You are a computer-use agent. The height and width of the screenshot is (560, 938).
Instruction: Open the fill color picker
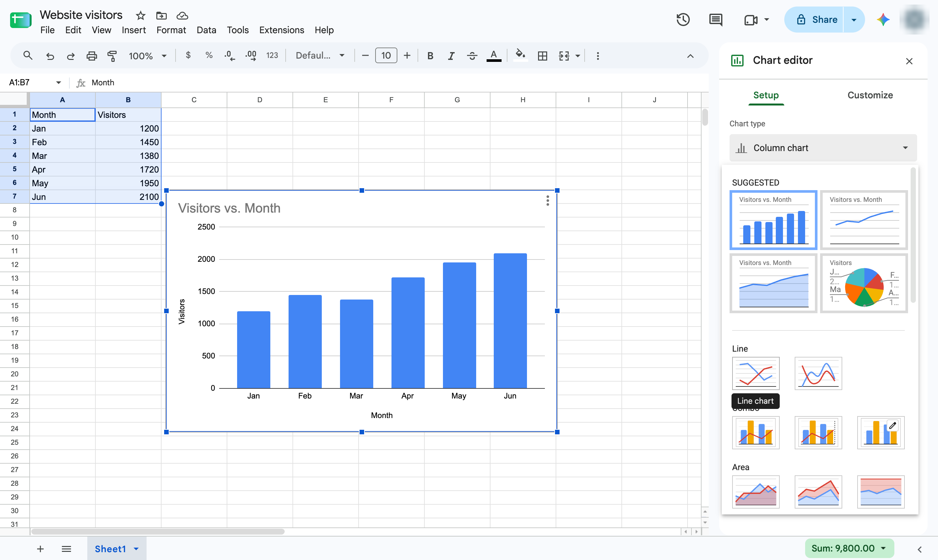[x=520, y=55]
